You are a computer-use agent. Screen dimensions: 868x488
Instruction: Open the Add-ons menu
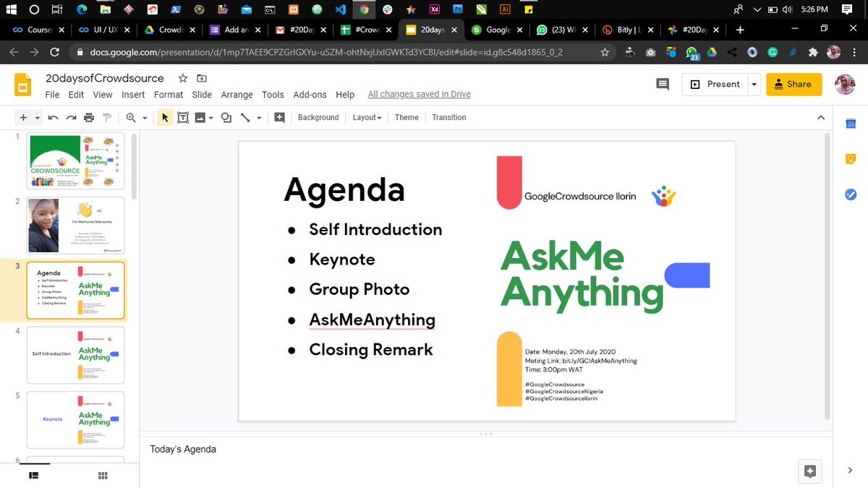point(310,95)
